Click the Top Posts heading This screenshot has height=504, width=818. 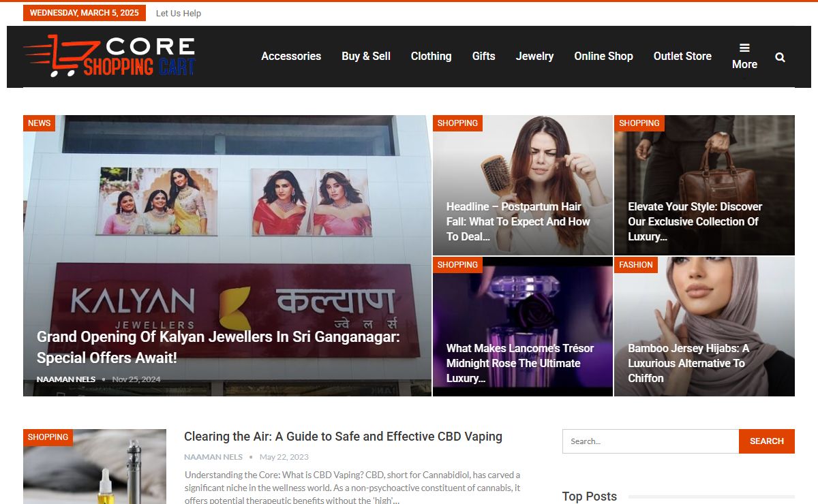pyautogui.click(x=590, y=497)
